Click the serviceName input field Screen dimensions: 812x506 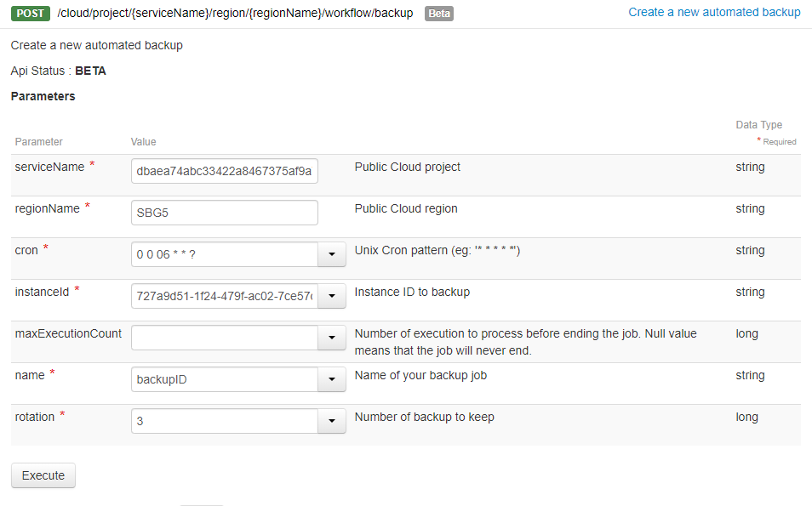point(225,171)
